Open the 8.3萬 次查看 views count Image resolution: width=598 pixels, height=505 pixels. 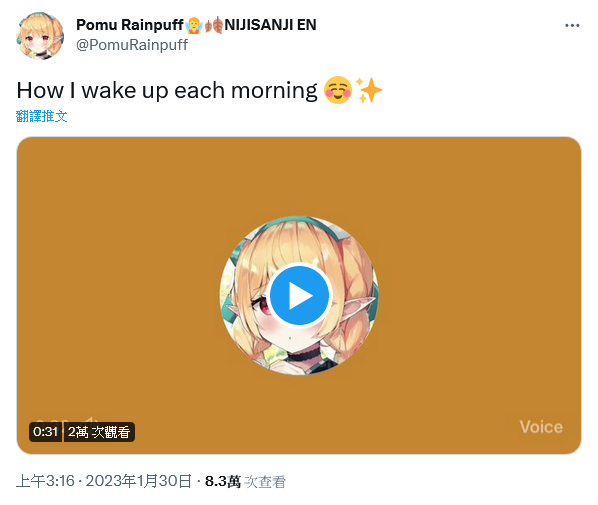[x=245, y=482]
